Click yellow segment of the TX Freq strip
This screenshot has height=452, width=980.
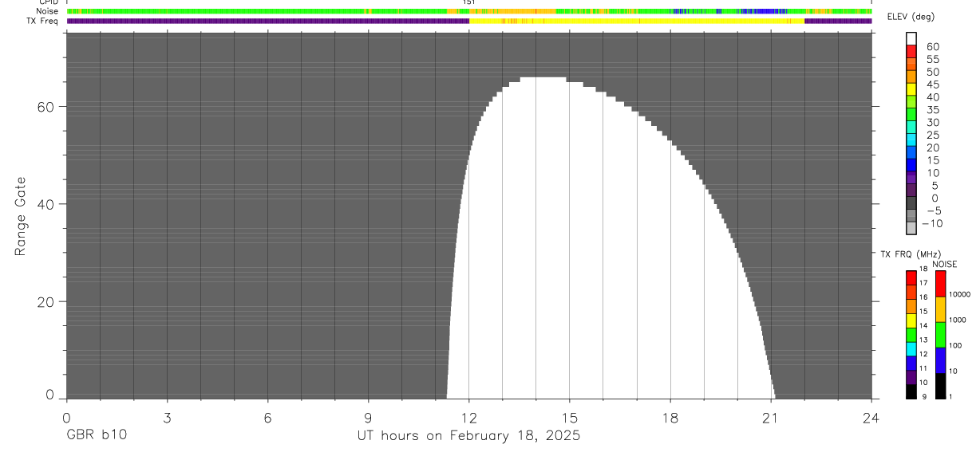point(637,21)
